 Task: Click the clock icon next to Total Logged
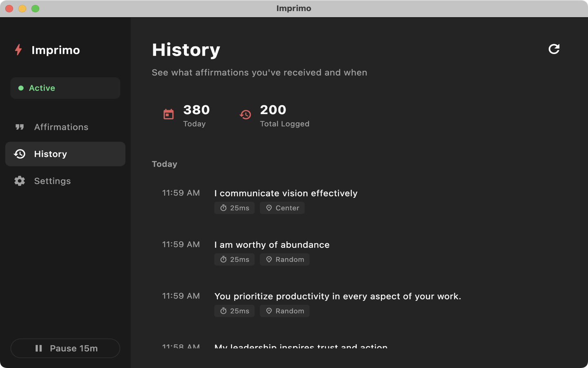coord(245,114)
